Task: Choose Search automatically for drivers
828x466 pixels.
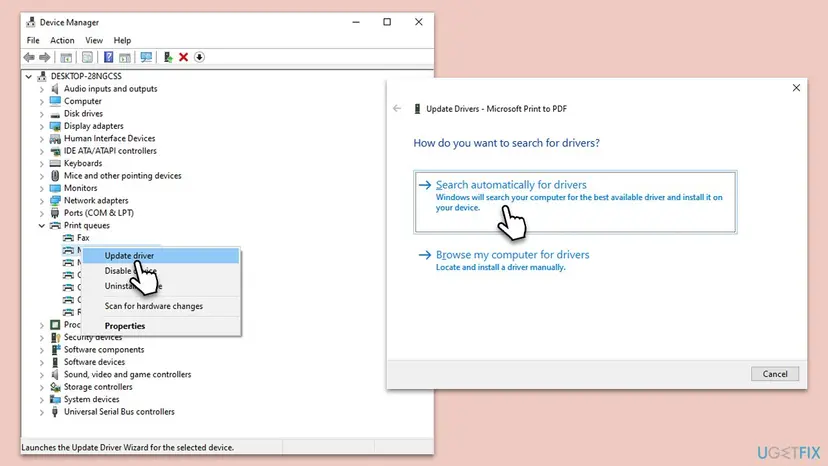Action: click(x=575, y=202)
